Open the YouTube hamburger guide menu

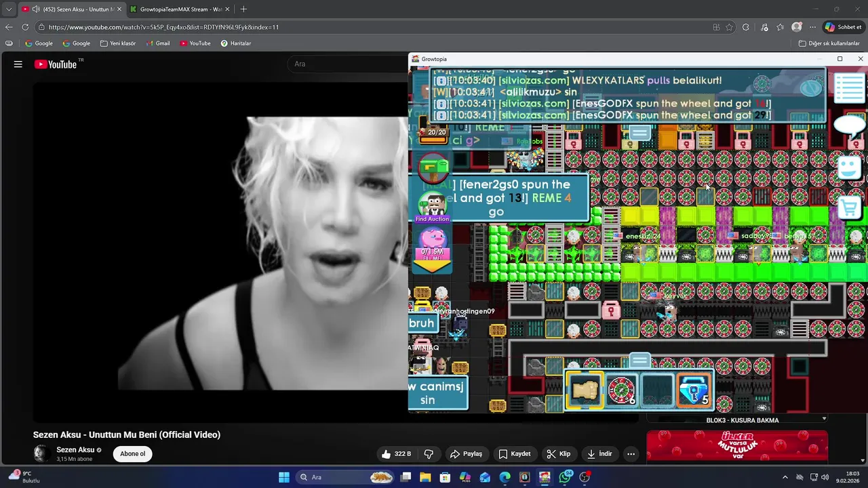(x=18, y=64)
